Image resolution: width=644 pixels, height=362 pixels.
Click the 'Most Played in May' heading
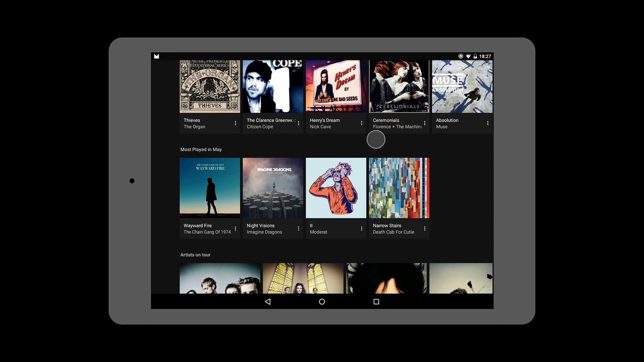[201, 149]
